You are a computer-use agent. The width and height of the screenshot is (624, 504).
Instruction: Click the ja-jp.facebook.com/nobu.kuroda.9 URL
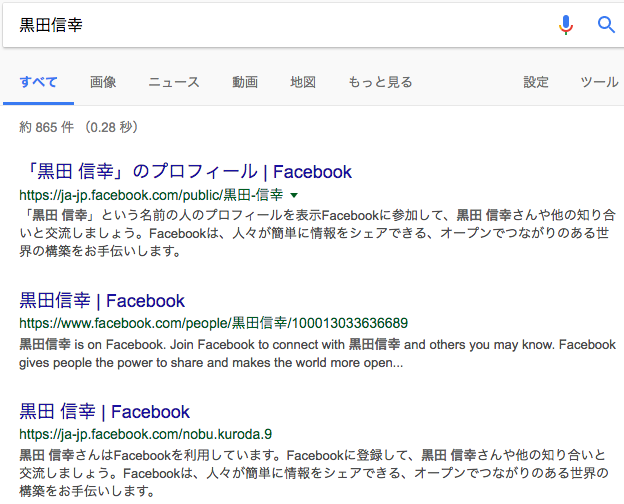pos(146,434)
